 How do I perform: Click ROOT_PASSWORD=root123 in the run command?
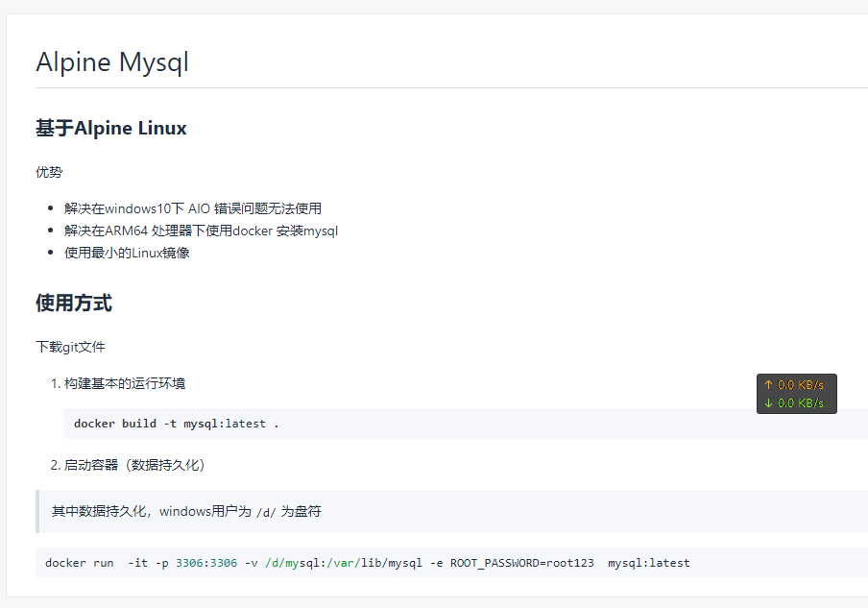click(521, 563)
